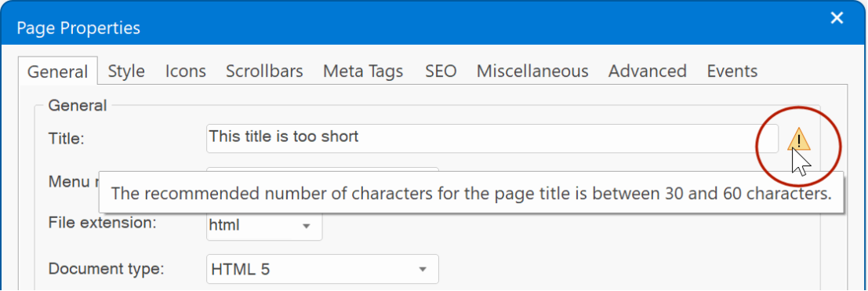Go to the Advanced tab
The height and width of the screenshot is (291, 868).
coord(647,71)
